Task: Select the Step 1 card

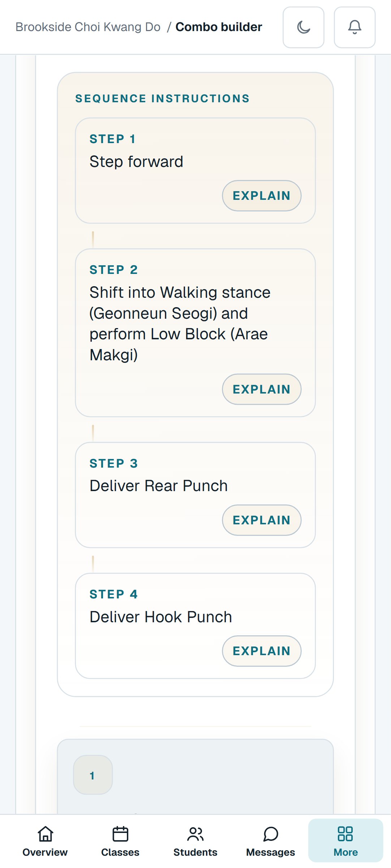Action: 195,171
